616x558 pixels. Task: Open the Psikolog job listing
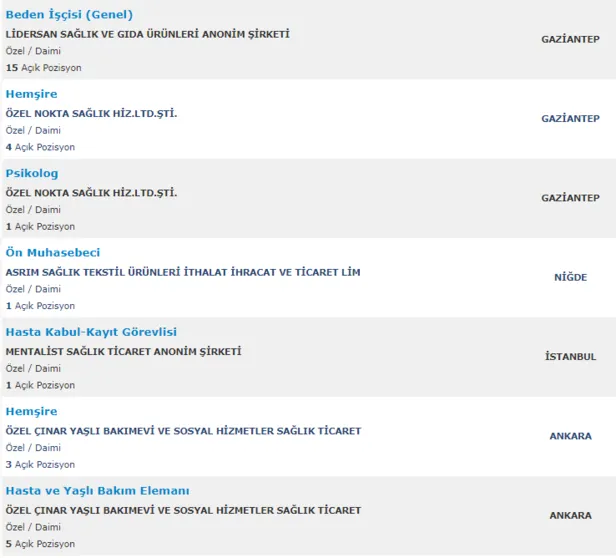(x=32, y=173)
